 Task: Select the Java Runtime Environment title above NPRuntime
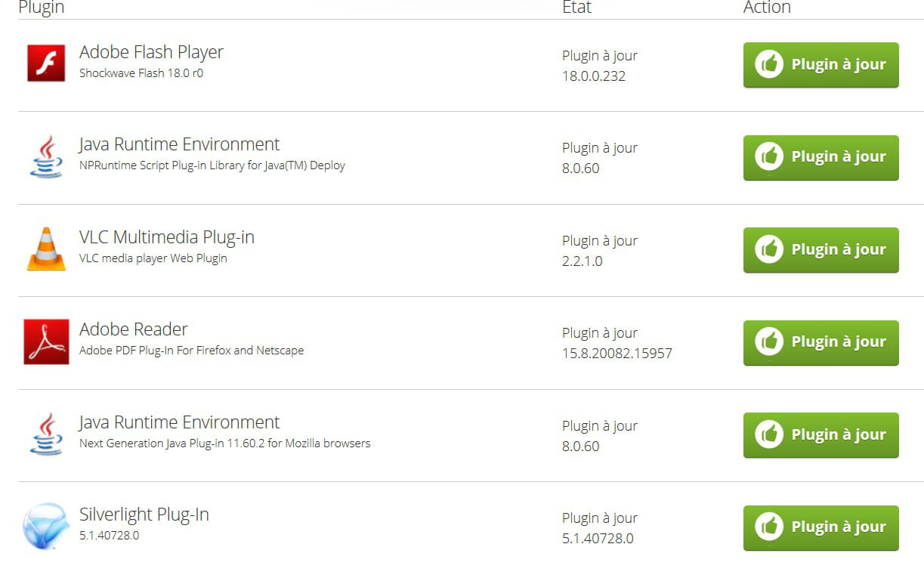179,144
